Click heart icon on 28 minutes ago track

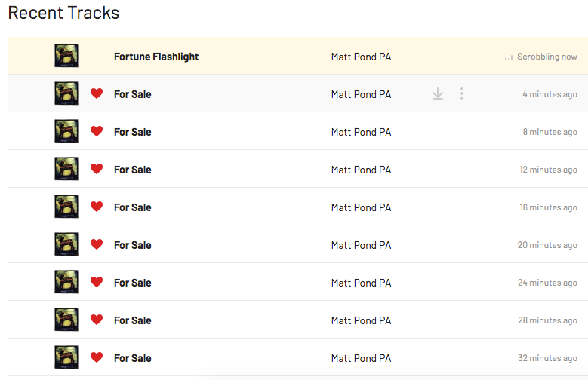coord(97,320)
